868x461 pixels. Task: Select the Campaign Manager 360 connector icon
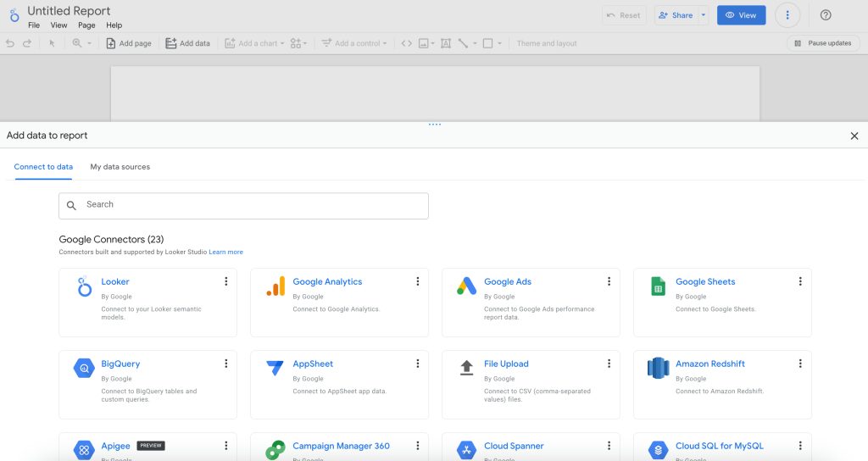[x=275, y=450]
